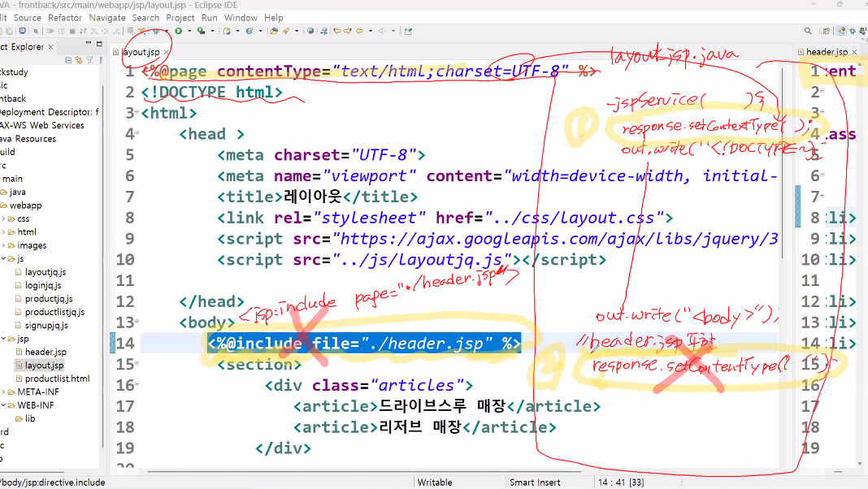The height and width of the screenshot is (489, 868).
Task: Select productlistjq.js in Project Explorer
Action: pos(54,312)
